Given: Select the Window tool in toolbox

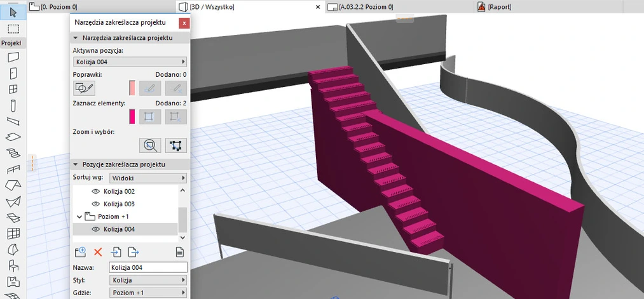Looking at the screenshot, I should [x=13, y=89].
